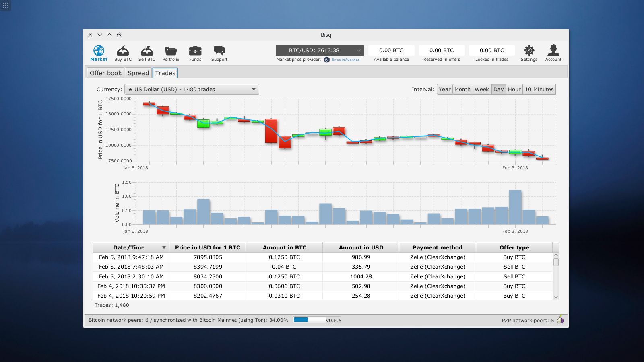Click the 0.0606 BTC amount cell
This screenshot has height=362, width=644.
(285, 286)
